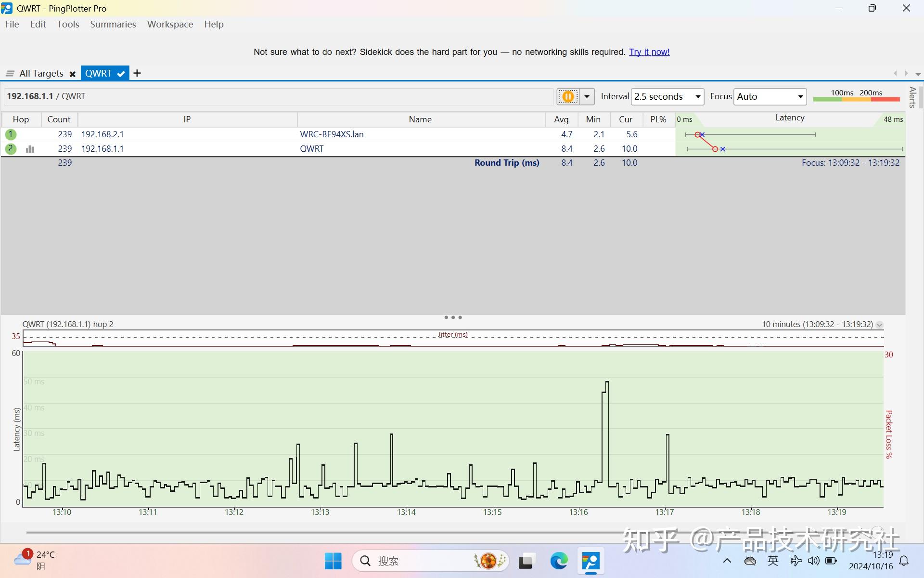Toggle the QWRT tab checkmark
This screenshot has height=578, width=924.
coord(121,74)
